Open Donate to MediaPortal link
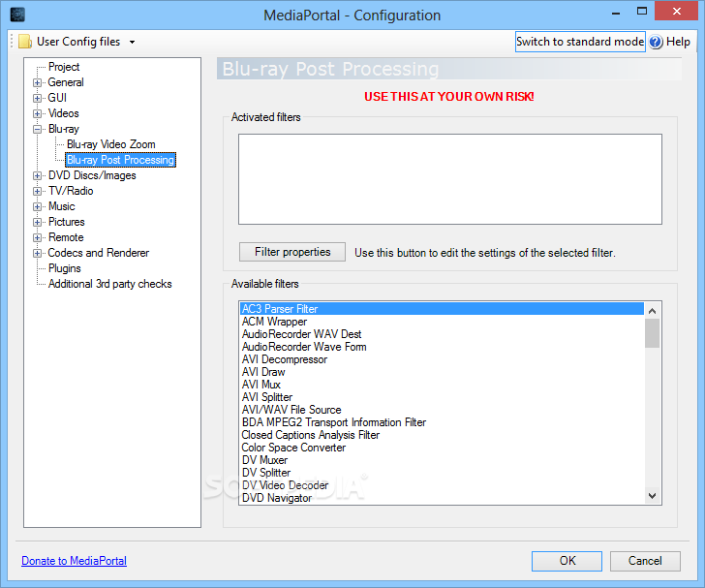This screenshot has height=588, width=705. 75,561
